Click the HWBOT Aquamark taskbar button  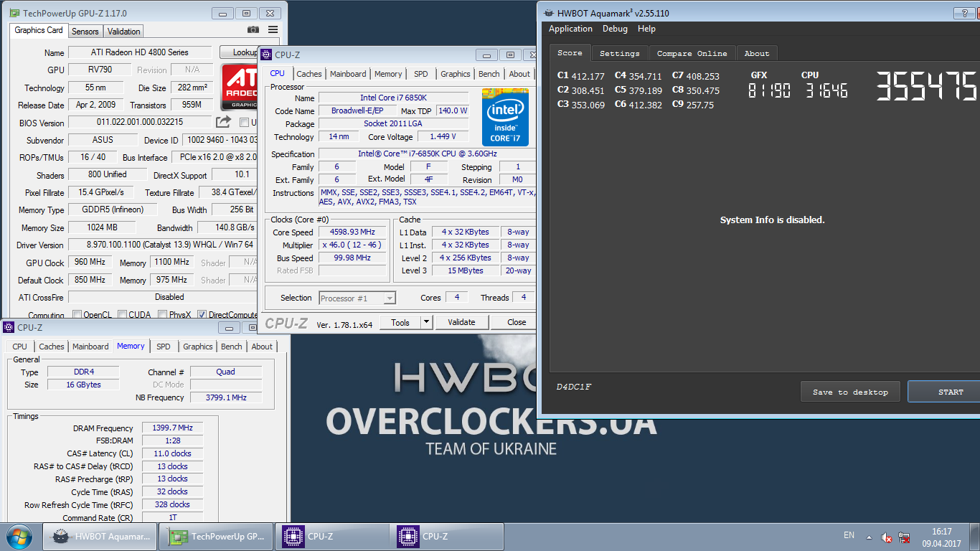100,537
